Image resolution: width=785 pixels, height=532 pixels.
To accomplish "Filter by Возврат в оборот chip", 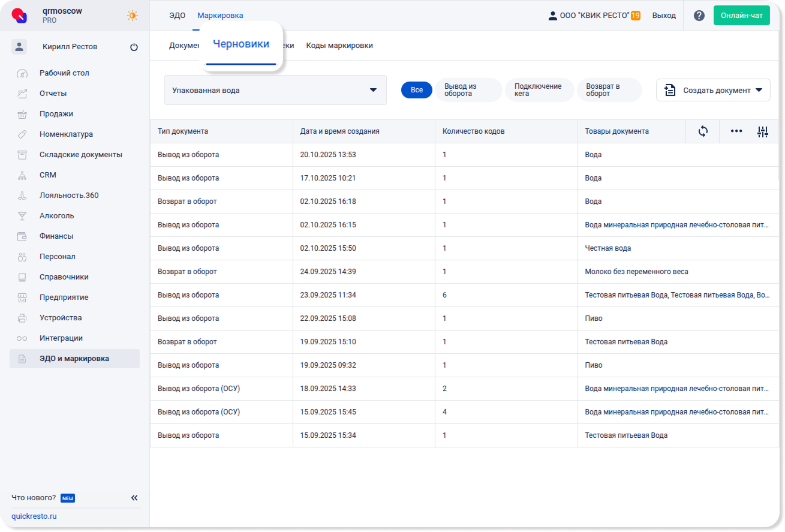I will pyautogui.click(x=609, y=90).
